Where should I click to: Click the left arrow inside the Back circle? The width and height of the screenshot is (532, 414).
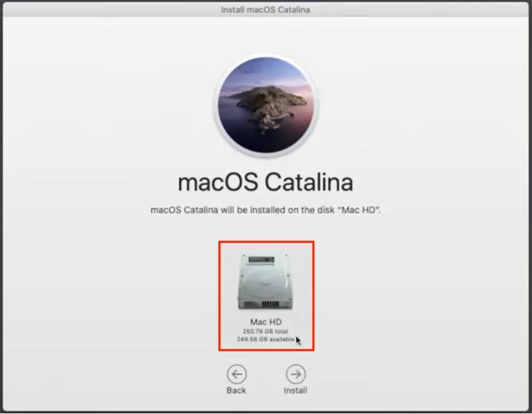point(237,374)
